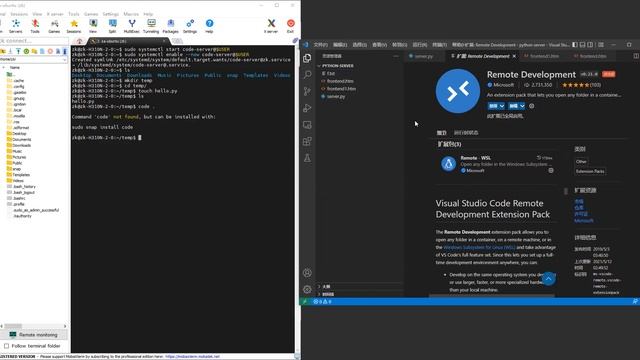The width and height of the screenshot is (640, 360).
Task: Open Servers icon in MobaXterm toolbar
Action: click(x=16, y=26)
